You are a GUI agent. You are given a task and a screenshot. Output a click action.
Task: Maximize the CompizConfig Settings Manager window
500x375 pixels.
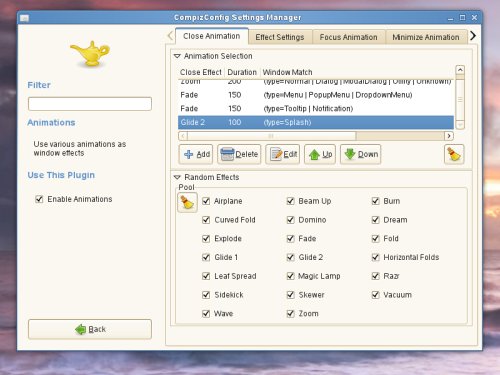point(462,18)
